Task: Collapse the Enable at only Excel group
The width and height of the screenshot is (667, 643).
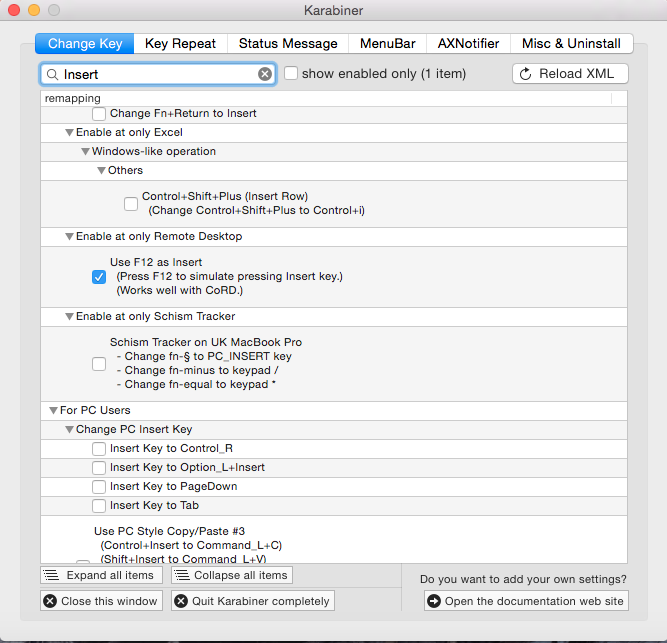Action: click(x=69, y=133)
